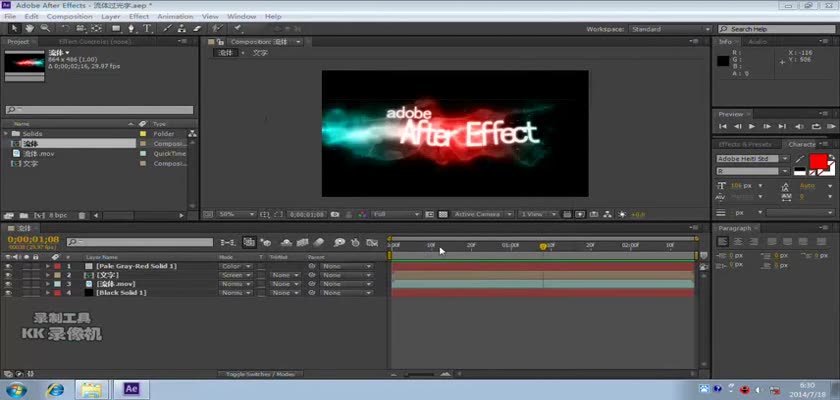
Task: Select the Rotation tool
Action: click(x=65, y=28)
